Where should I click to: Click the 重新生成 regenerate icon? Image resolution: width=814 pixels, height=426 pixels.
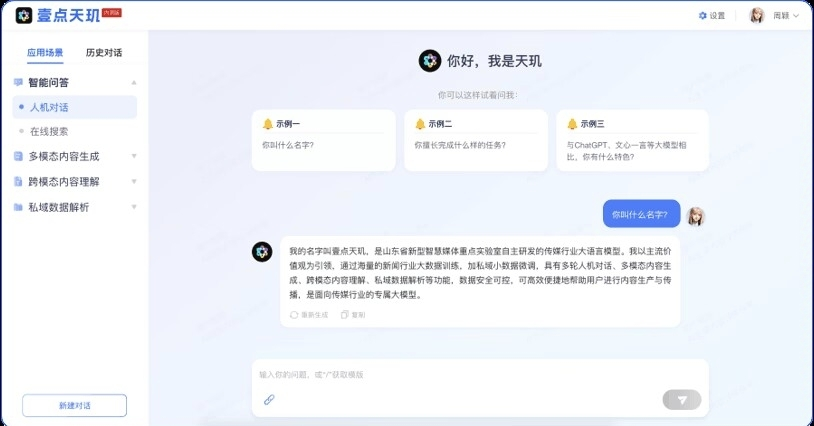pyautogui.click(x=294, y=314)
